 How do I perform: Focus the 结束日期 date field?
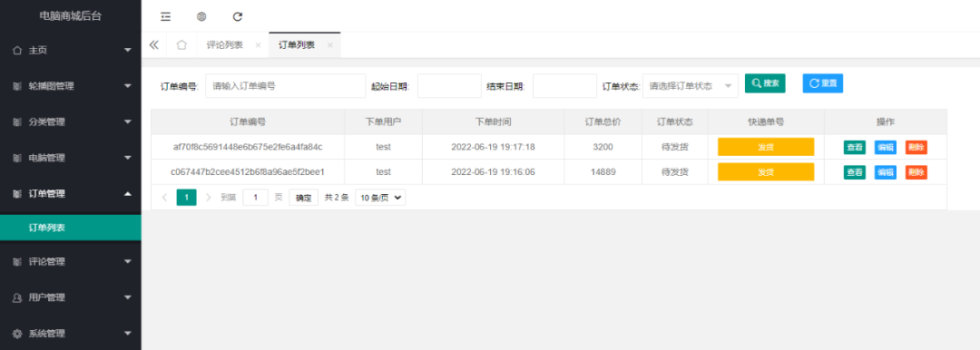pos(565,85)
